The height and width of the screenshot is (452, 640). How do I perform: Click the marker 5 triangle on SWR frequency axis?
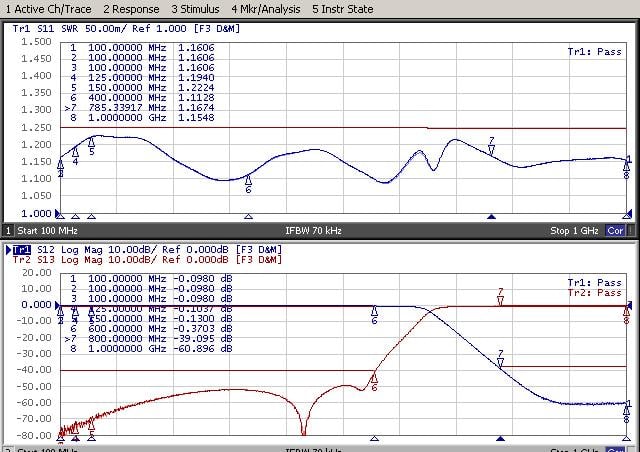tap(91, 216)
